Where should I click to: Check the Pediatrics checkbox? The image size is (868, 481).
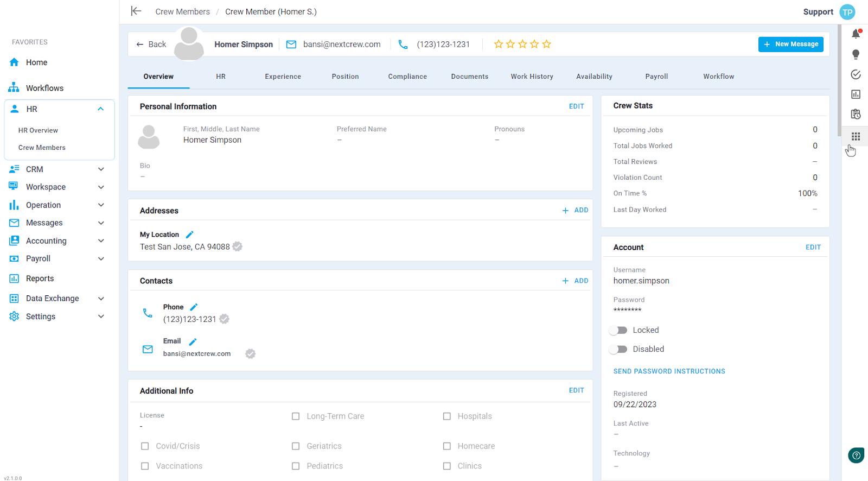point(296,466)
